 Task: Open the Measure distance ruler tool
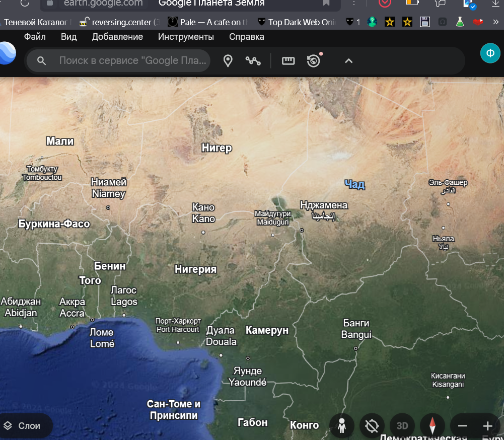pos(288,61)
